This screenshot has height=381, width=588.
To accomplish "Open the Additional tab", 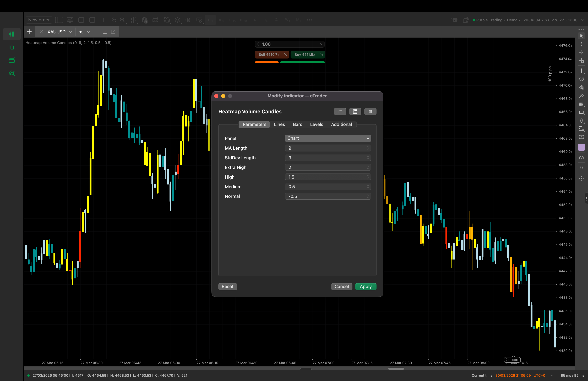I will tap(341, 124).
